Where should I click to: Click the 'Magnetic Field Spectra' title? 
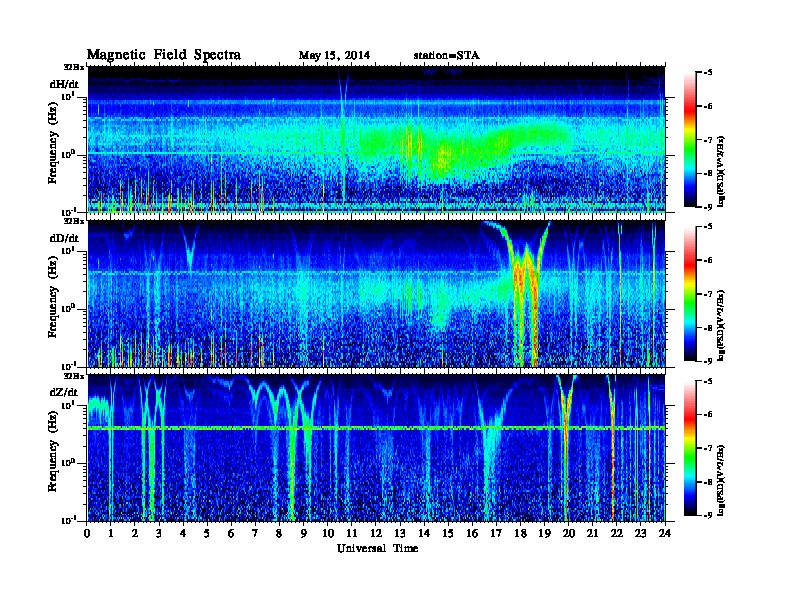(164, 55)
